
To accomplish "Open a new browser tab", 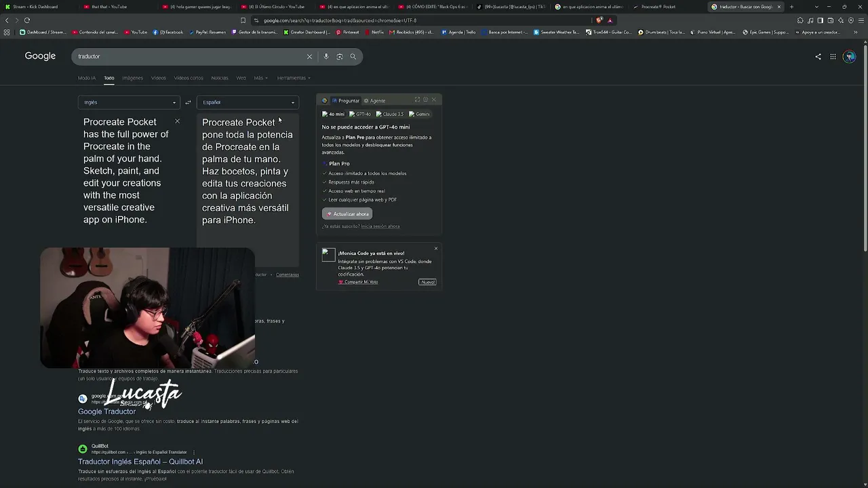I will coord(791,7).
